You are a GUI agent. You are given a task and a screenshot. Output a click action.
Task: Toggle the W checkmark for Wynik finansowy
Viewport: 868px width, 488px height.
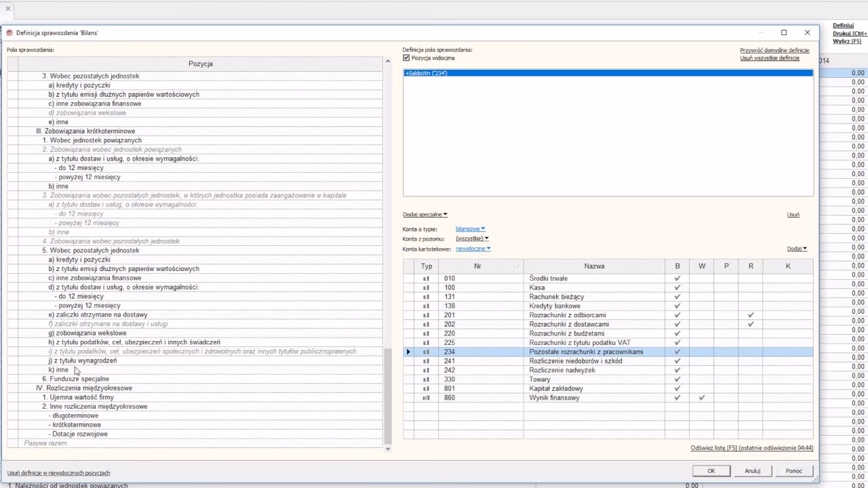point(701,398)
